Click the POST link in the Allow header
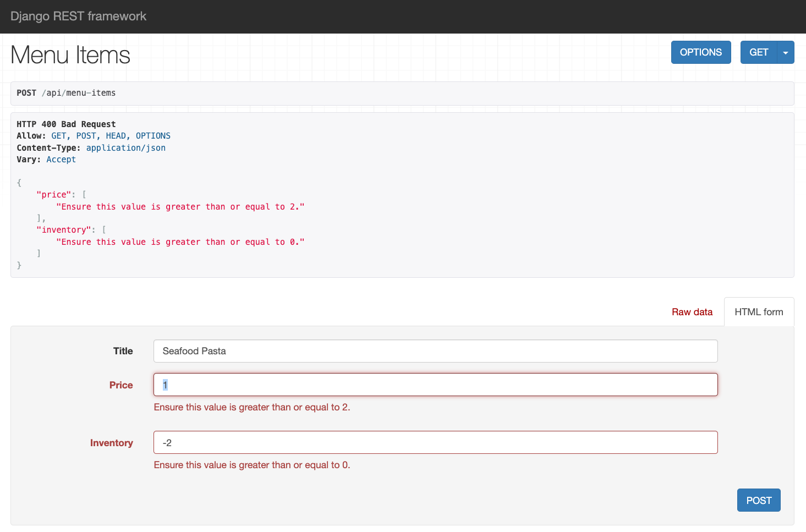 click(86, 135)
